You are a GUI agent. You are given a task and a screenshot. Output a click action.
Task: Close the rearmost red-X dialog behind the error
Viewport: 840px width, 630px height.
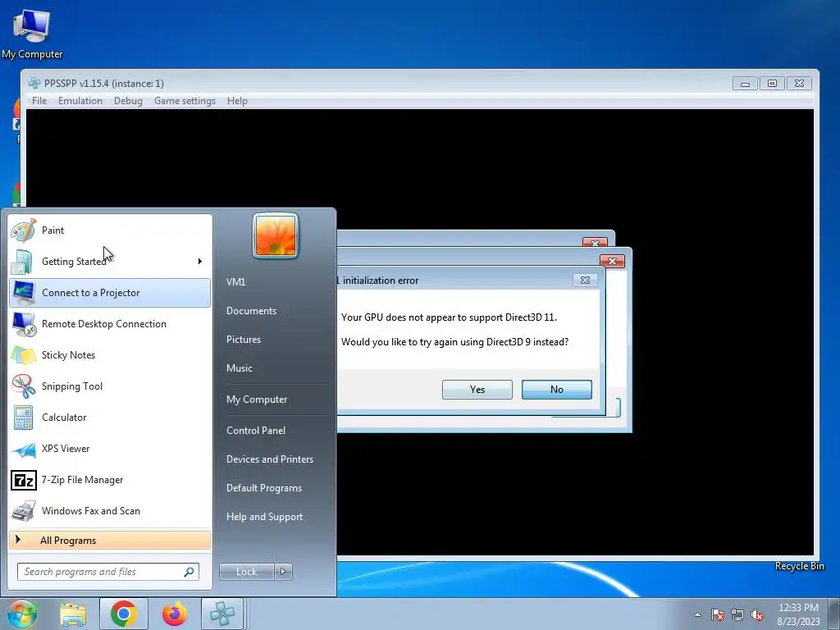tap(595, 242)
